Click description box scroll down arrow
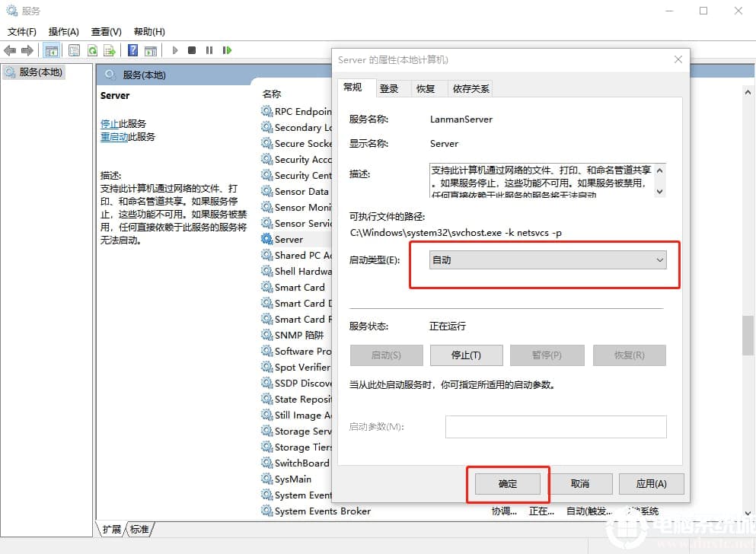The height and width of the screenshot is (554, 756). click(x=660, y=191)
